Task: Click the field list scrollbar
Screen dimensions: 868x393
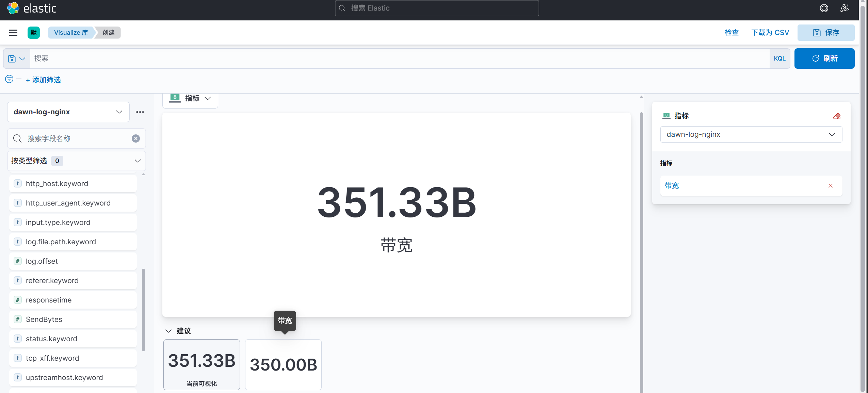Action: point(143,310)
